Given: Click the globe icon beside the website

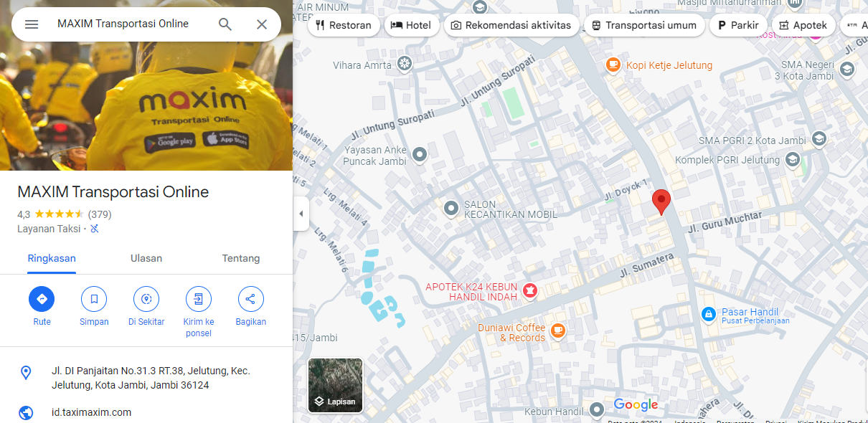Looking at the screenshot, I should tap(26, 413).
